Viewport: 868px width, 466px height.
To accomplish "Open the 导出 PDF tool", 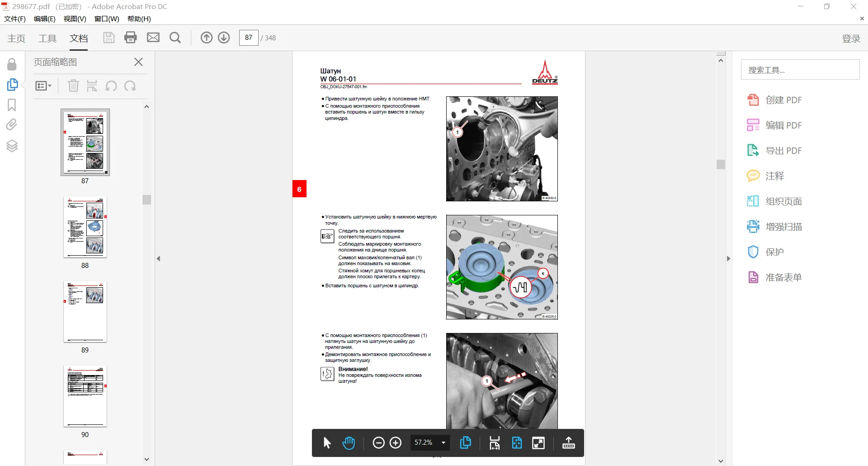I will pos(774,151).
